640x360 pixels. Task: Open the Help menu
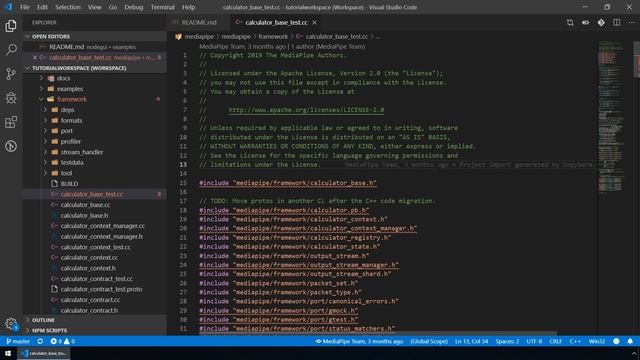188,7
